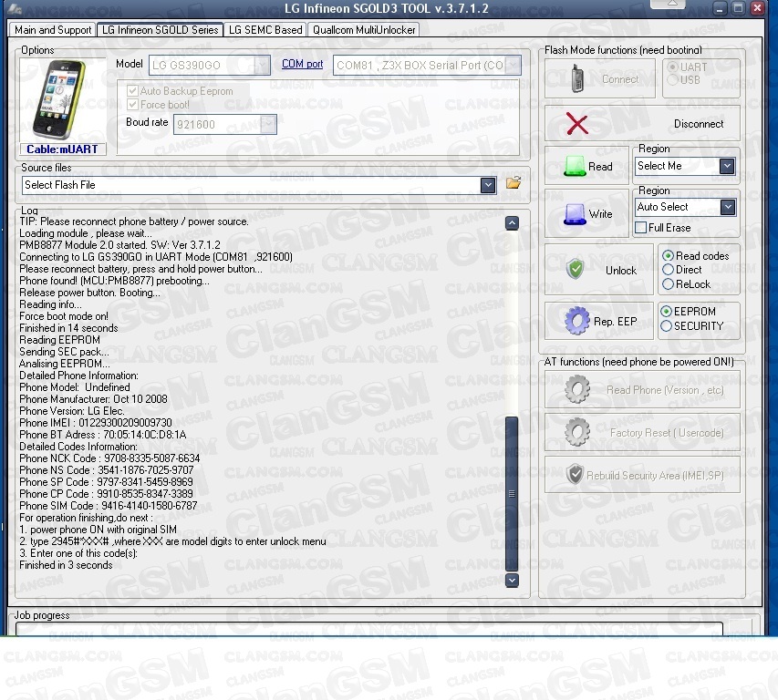This screenshot has height=700, width=778.
Task: Click the Phone IMEI line in log
Action: (96, 423)
